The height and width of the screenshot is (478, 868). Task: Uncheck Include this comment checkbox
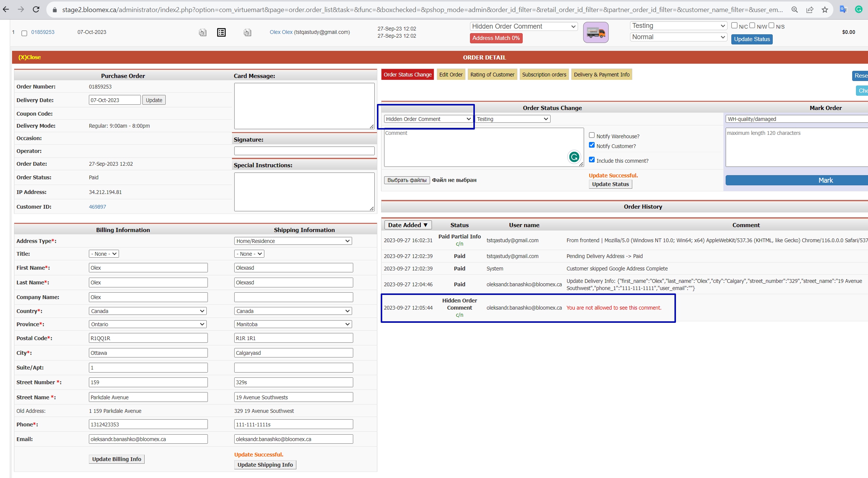tap(592, 160)
